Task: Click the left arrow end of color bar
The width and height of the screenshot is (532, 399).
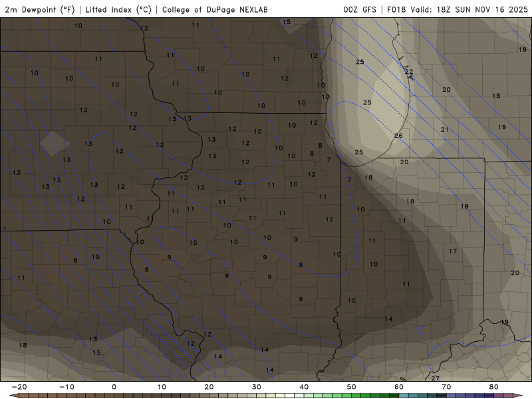Action: 14,395
